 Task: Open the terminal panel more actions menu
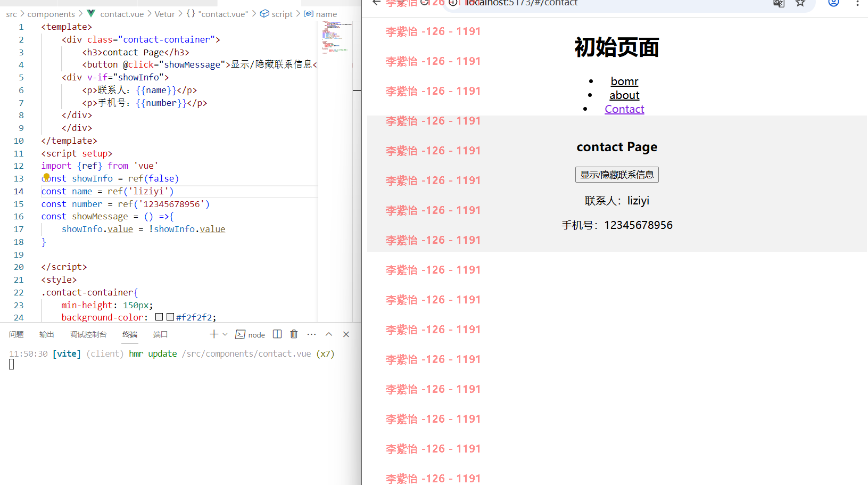click(x=312, y=334)
